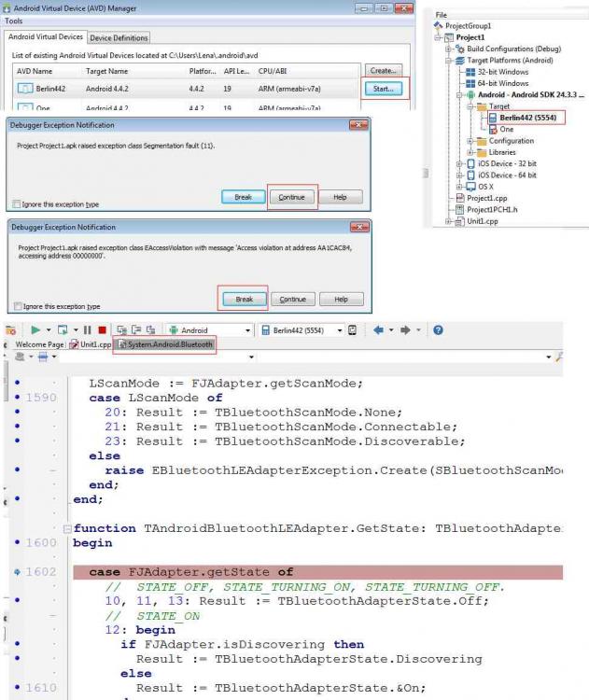
Task: Click Continue in EAccessViolation dialog
Action: 293,299
